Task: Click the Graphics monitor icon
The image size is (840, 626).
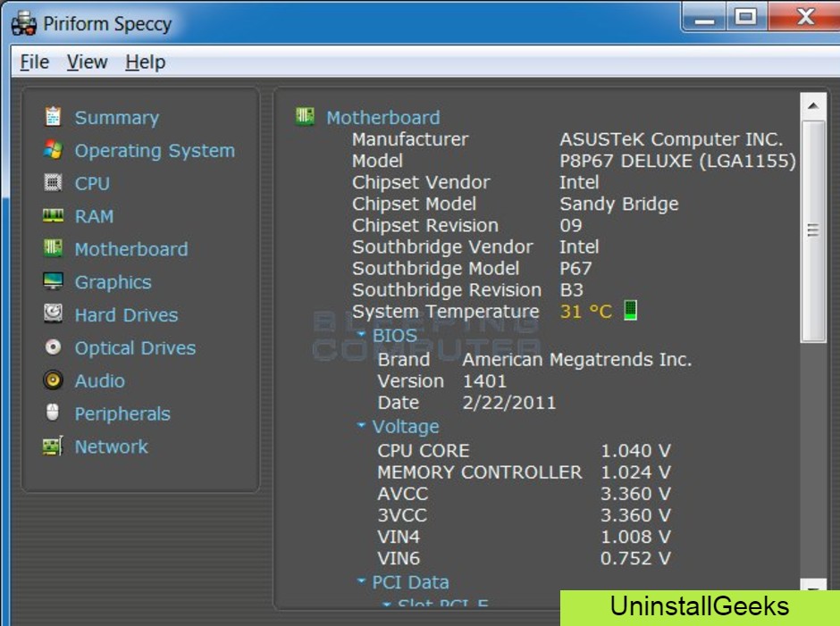Action: [53, 281]
